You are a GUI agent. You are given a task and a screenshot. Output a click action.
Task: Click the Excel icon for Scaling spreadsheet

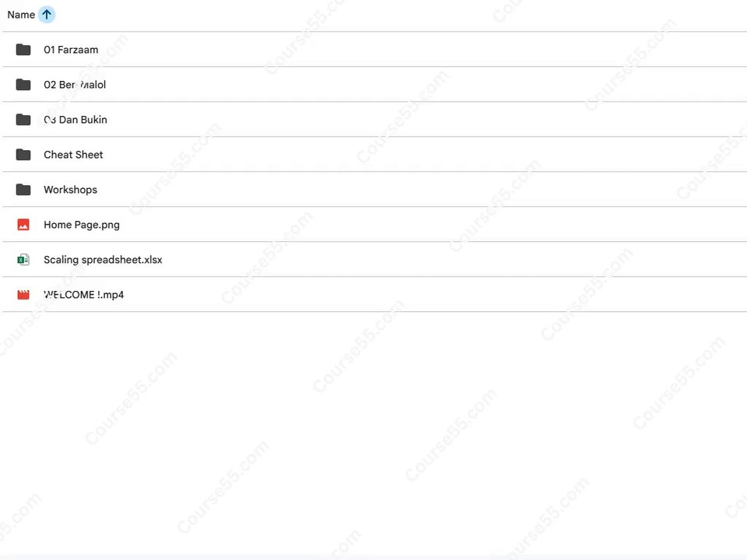[x=23, y=260]
